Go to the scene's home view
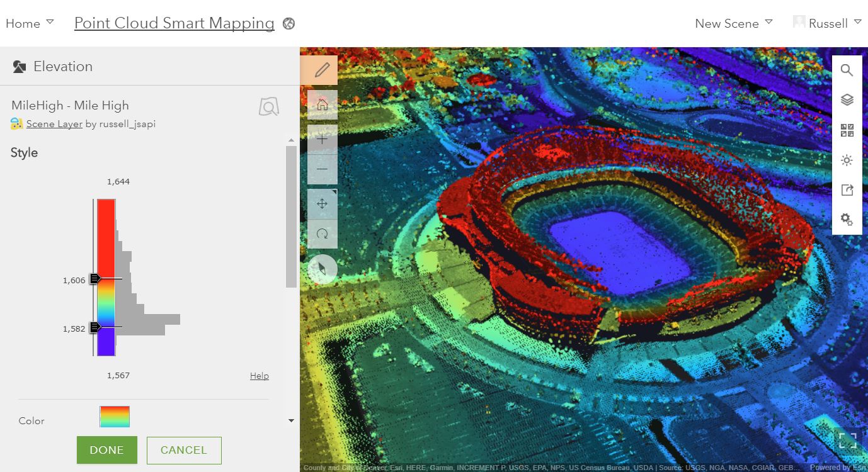Screen dimensions: 868x472 pos(322,104)
